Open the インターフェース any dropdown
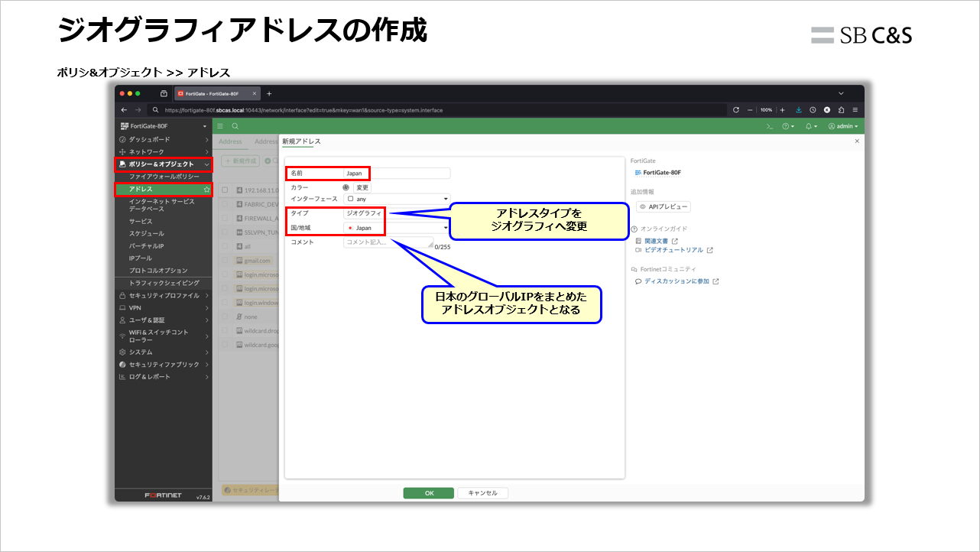Screen dimensions: 980x552 click(x=397, y=199)
